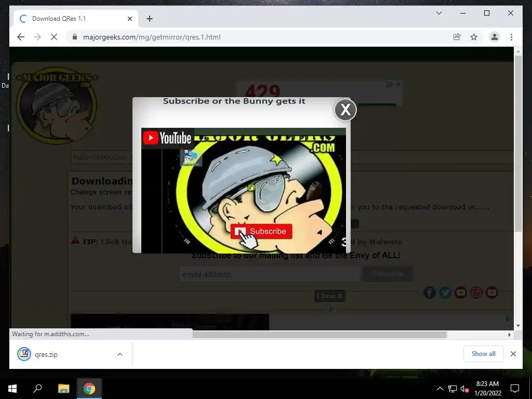Click the MajorGeeks logo on the page
Viewport: 532px width, 399px height.
pyautogui.click(x=56, y=105)
